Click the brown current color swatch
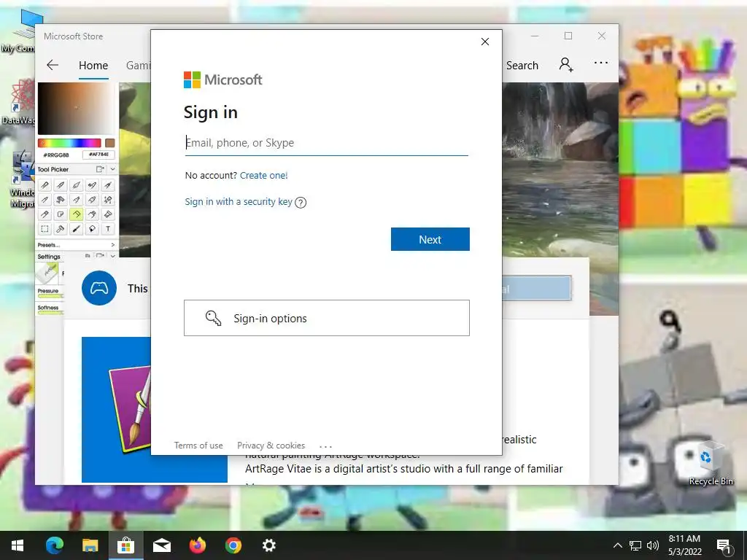Image resolution: width=747 pixels, height=560 pixels. tap(110, 143)
